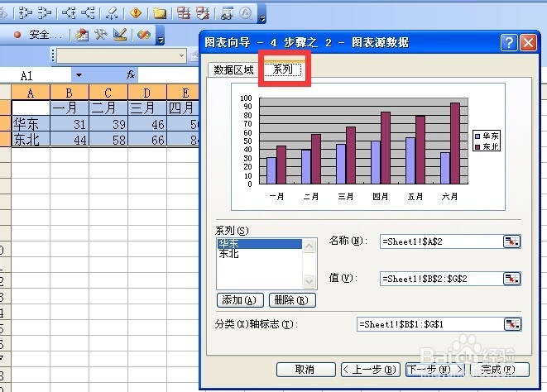Click the range picker for 值 field
Viewport: 547px width, 392px height.
coord(511,279)
